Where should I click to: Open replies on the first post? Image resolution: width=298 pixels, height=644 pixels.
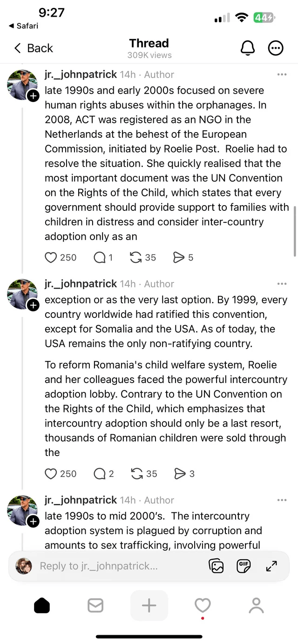click(99, 257)
